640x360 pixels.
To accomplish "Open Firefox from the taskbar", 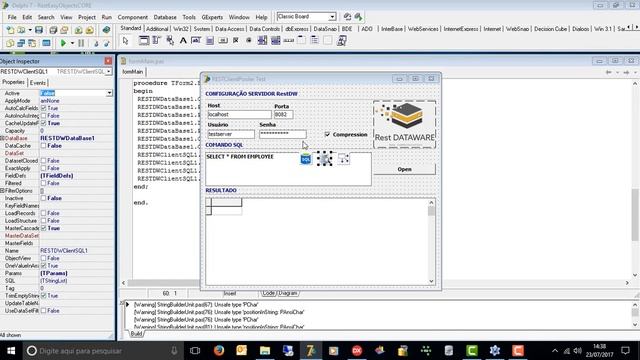I will point(219,351).
